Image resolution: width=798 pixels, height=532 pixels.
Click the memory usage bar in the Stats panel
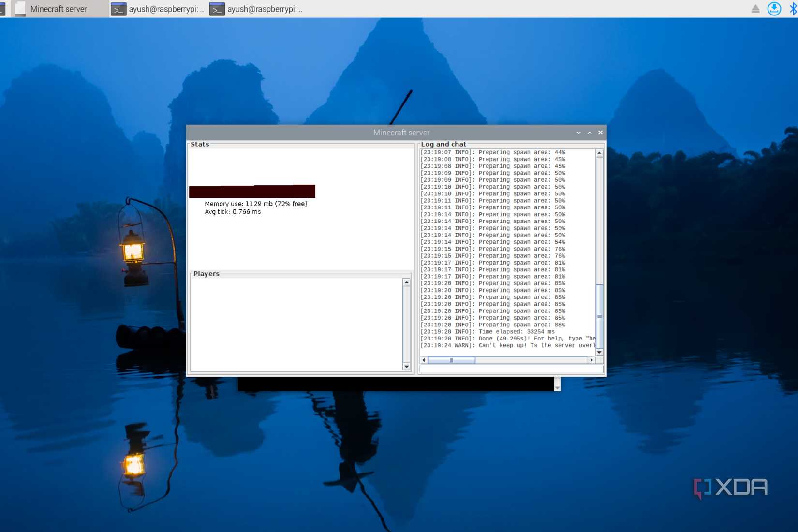(251, 191)
